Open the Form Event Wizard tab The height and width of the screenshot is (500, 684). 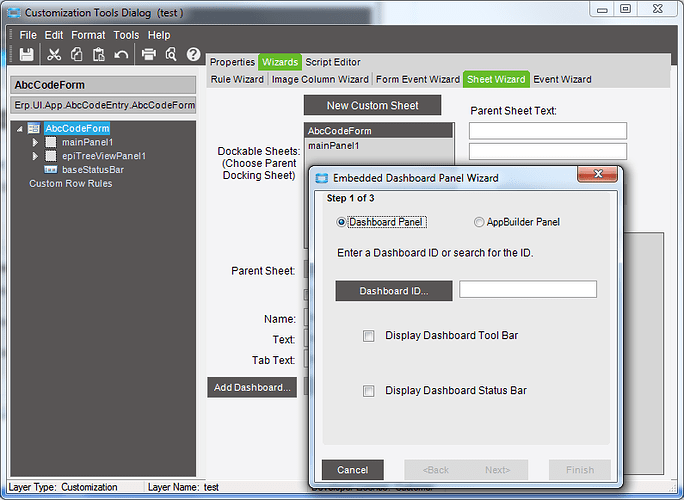tap(418, 79)
